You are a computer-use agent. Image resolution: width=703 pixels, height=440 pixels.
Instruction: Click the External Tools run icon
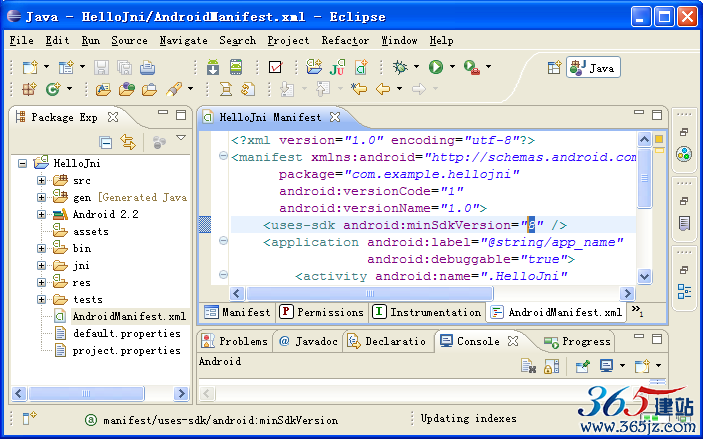[472, 67]
